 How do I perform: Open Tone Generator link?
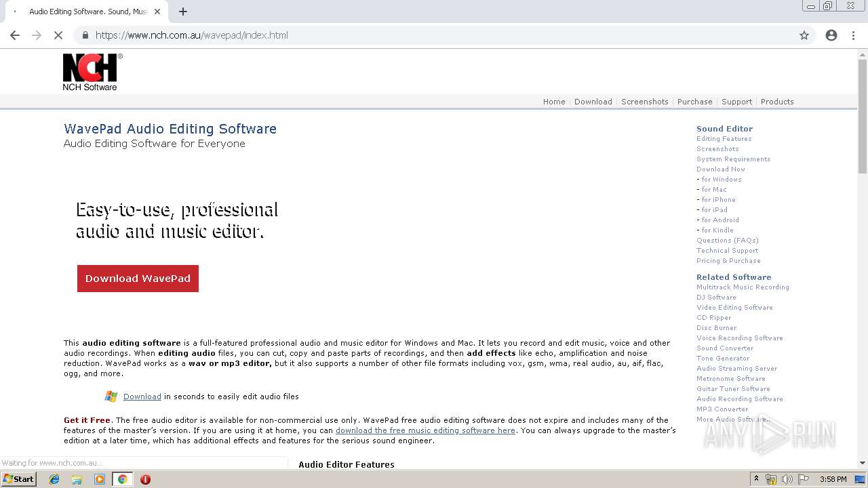[723, 359]
